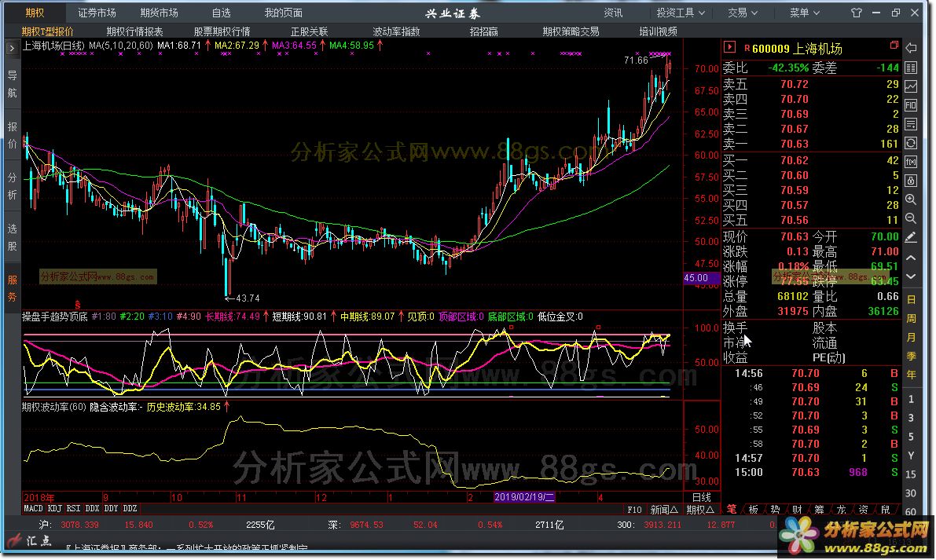This screenshot has height=560, width=936.
Task: Expand the 期权 panel toggle at the bottom
Action: pyautogui.click(x=700, y=509)
